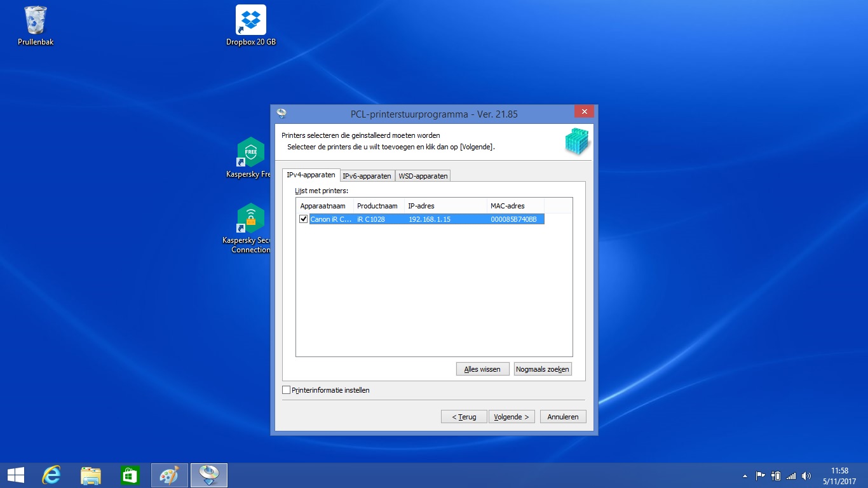Switch to the Paint taskbar window

(x=170, y=475)
